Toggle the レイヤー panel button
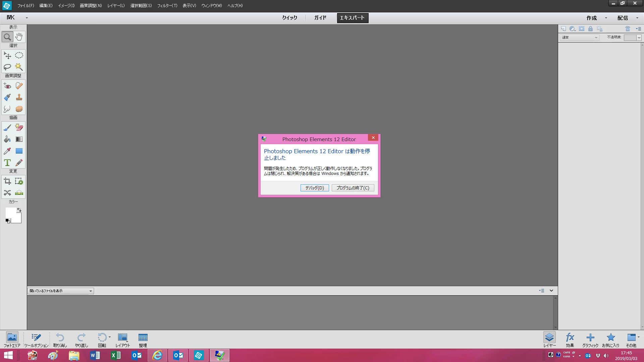Image resolution: width=644 pixels, height=362 pixels. pyautogui.click(x=549, y=340)
